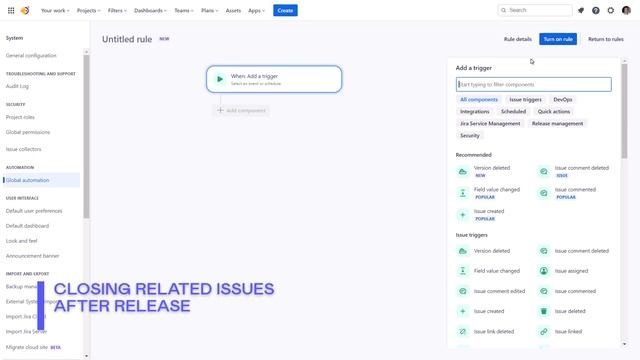This screenshot has height=360, width=640.
Task: Select recommended Version deleted trigger icon
Action: (462, 171)
